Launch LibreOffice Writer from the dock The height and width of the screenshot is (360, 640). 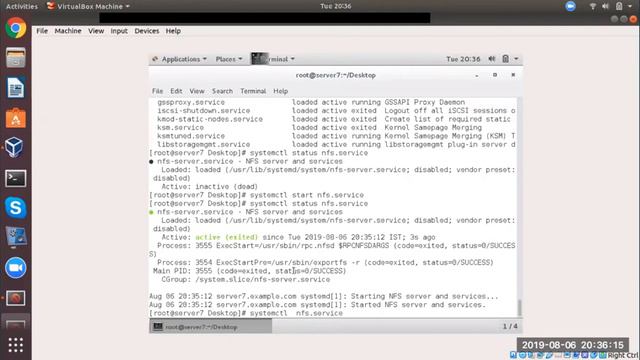pos(16,88)
